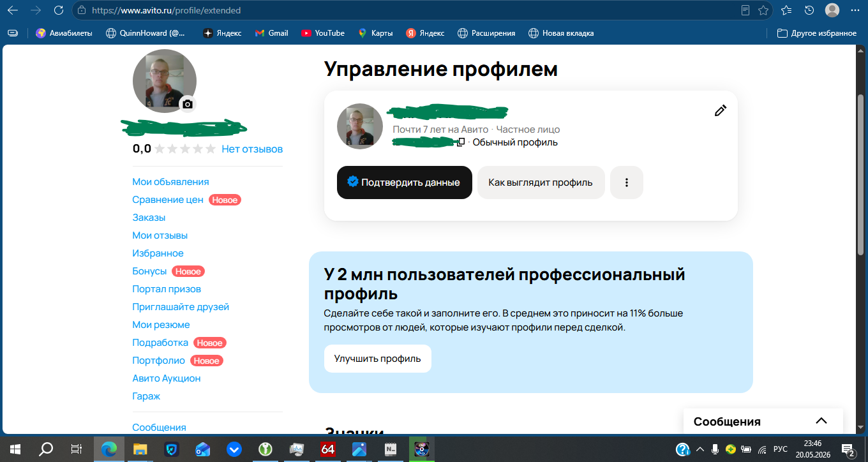Open the Другое избранное folder
Screen dimensions: 868x462
pyautogui.click(x=816, y=33)
